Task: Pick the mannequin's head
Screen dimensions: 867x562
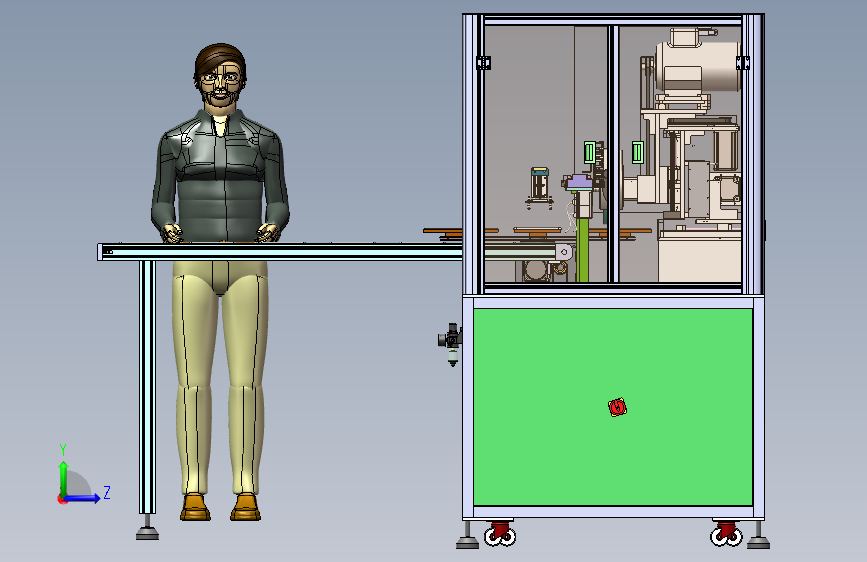Action: [220, 76]
